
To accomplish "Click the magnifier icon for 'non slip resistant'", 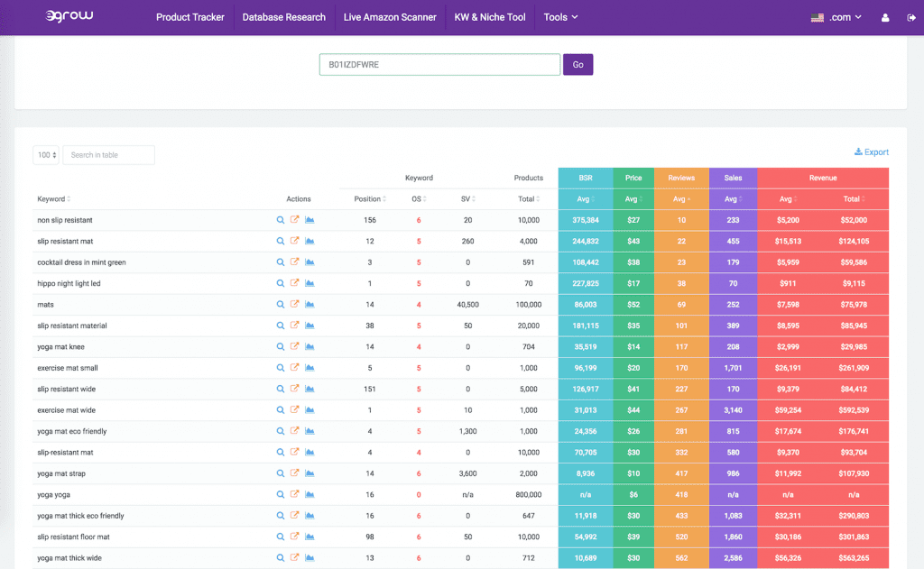I will (x=281, y=220).
